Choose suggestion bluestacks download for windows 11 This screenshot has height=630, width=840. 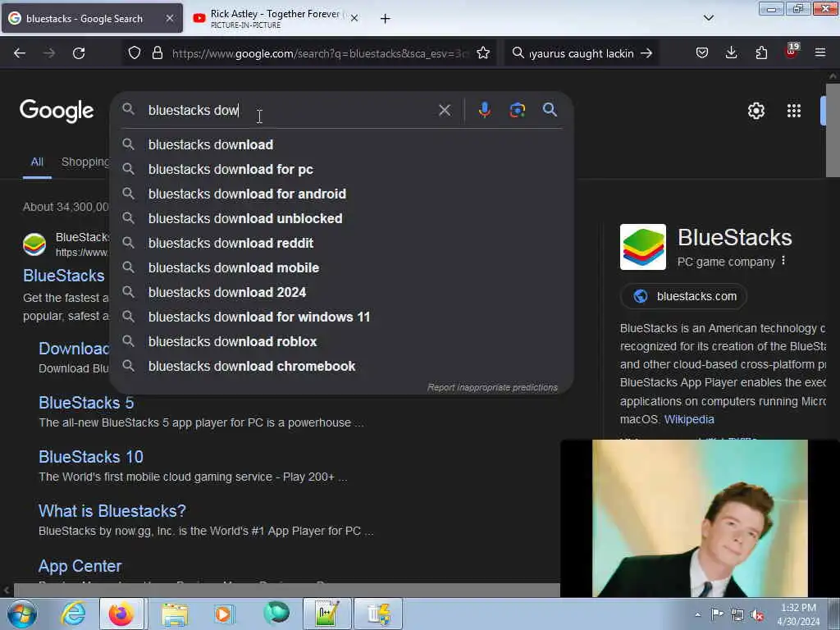tap(342, 317)
